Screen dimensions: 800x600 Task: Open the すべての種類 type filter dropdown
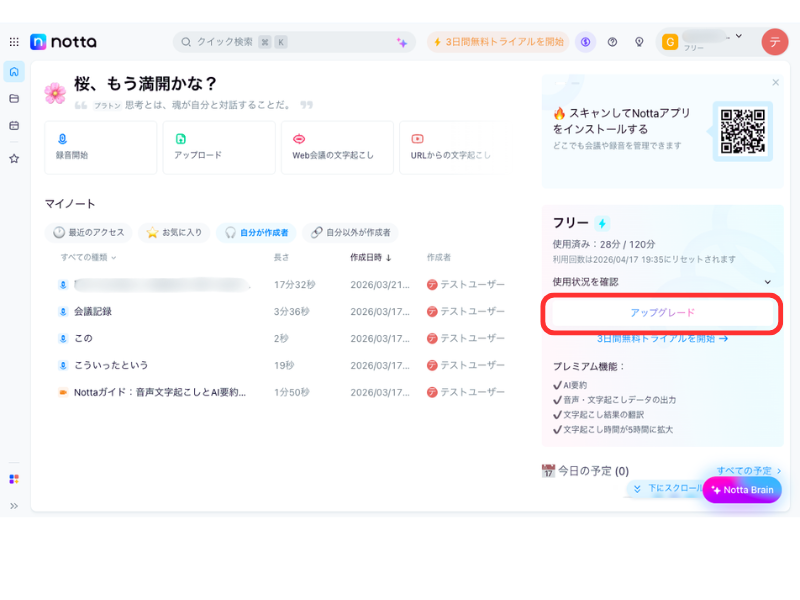click(88, 258)
